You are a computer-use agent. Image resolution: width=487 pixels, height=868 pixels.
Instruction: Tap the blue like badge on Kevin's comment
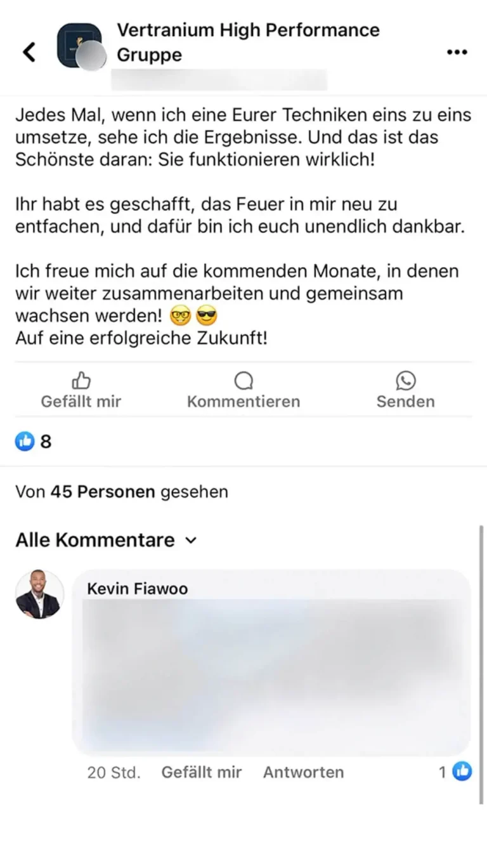click(462, 772)
